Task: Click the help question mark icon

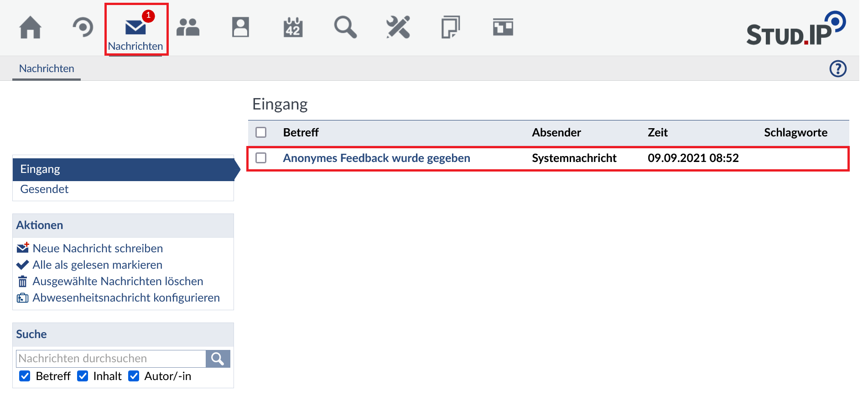Action: [x=838, y=69]
